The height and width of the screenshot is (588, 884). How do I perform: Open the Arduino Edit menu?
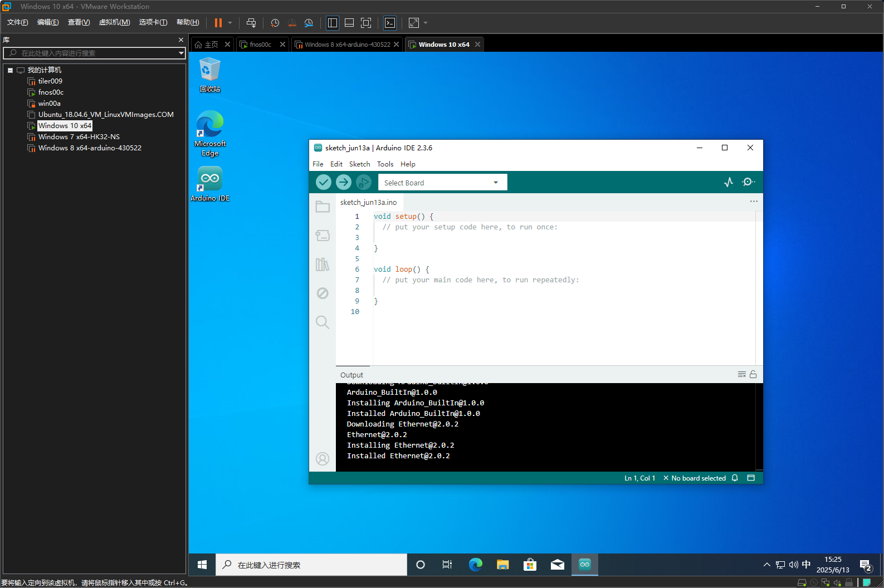(x=336, y=164)
